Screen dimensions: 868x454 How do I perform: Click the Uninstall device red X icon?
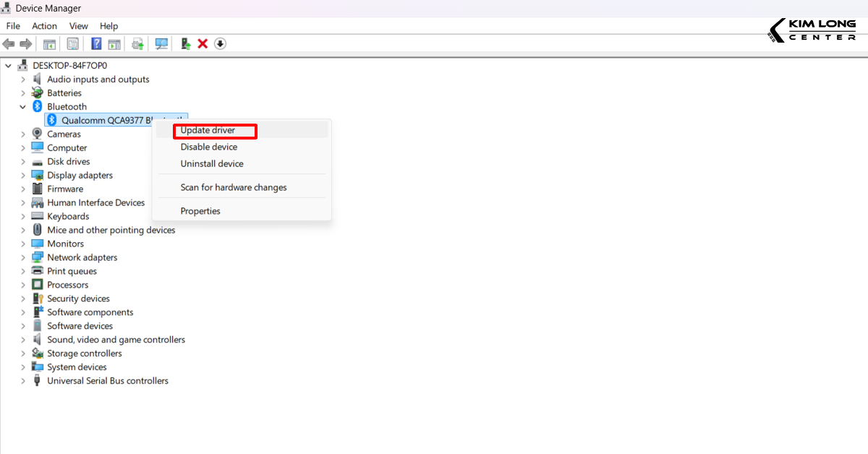click(203, 43)
